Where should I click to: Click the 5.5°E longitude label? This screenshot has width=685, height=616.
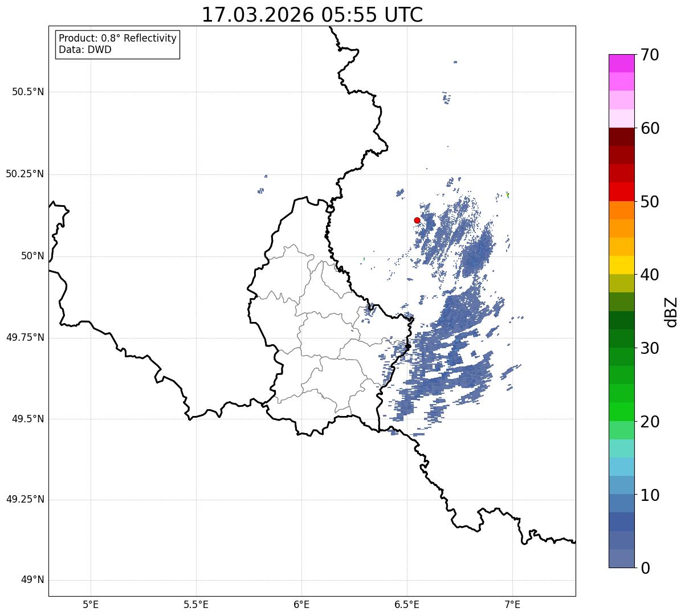[196, 604]
